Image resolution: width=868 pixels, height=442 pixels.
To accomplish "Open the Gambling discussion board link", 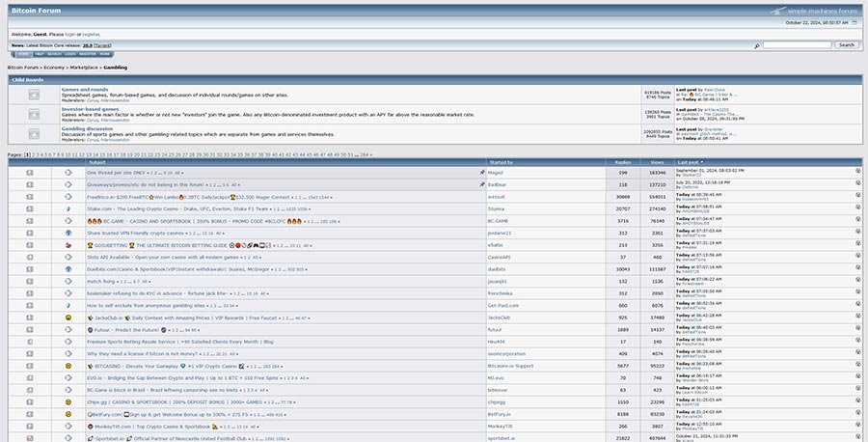I will coord(87,128).
